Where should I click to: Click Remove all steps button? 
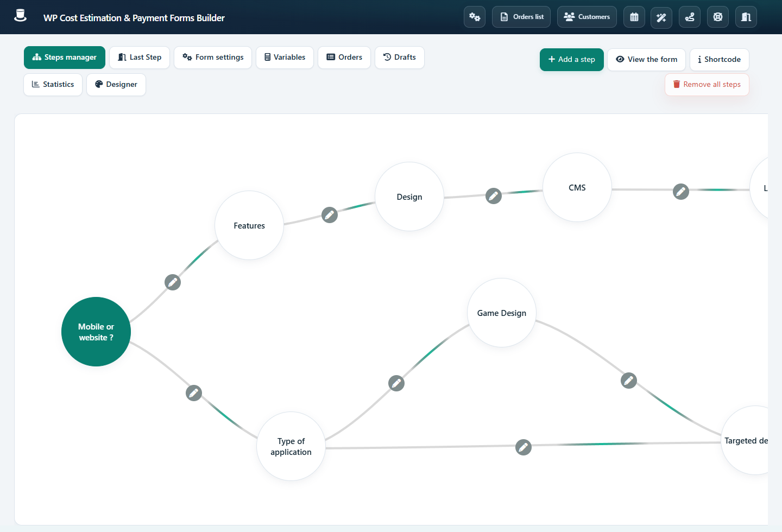tap(707, 85)
